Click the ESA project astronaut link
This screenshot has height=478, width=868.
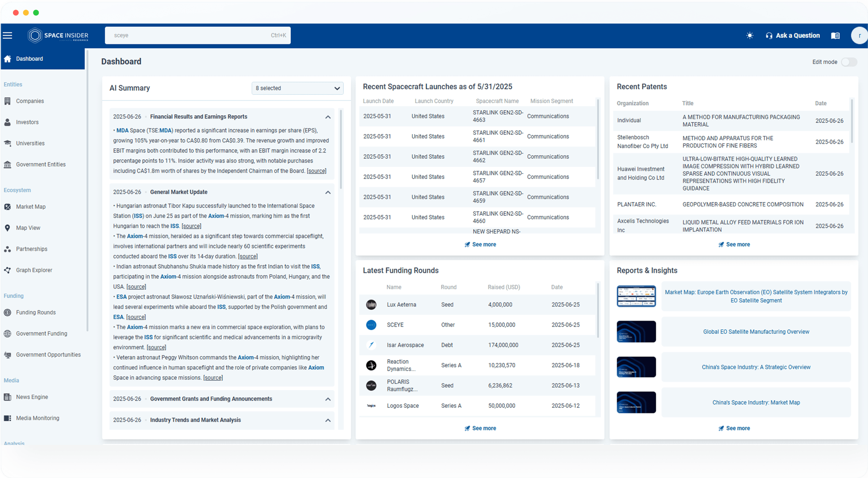coord(121,297)
